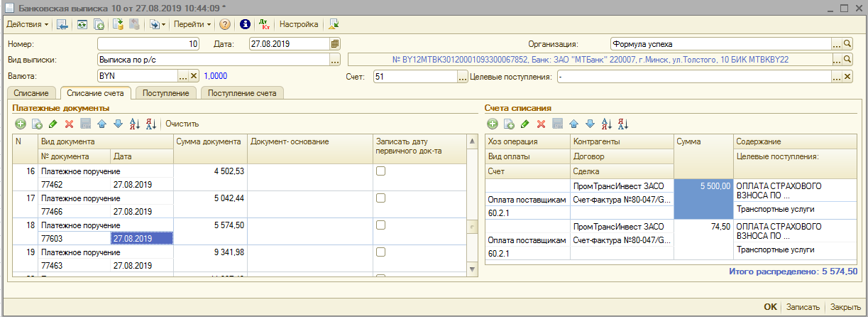Open the Действия dropdown menu
The image size is (868, 317).
27,24
